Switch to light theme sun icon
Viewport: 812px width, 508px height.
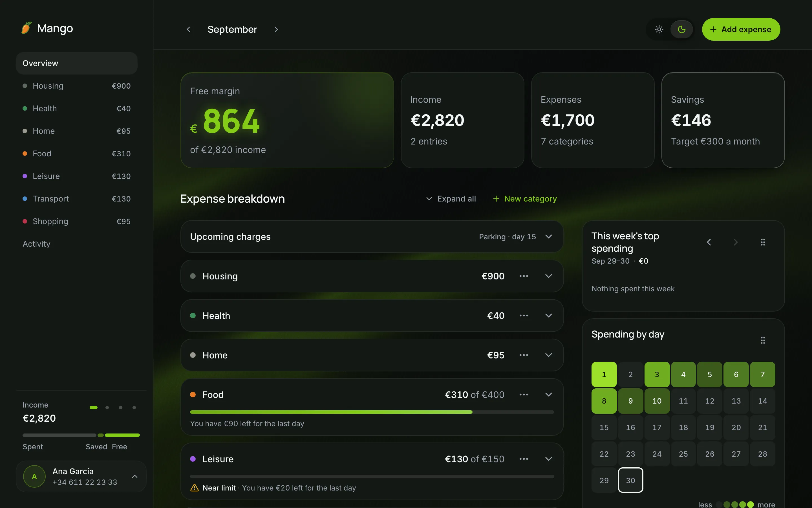(659, 29)
